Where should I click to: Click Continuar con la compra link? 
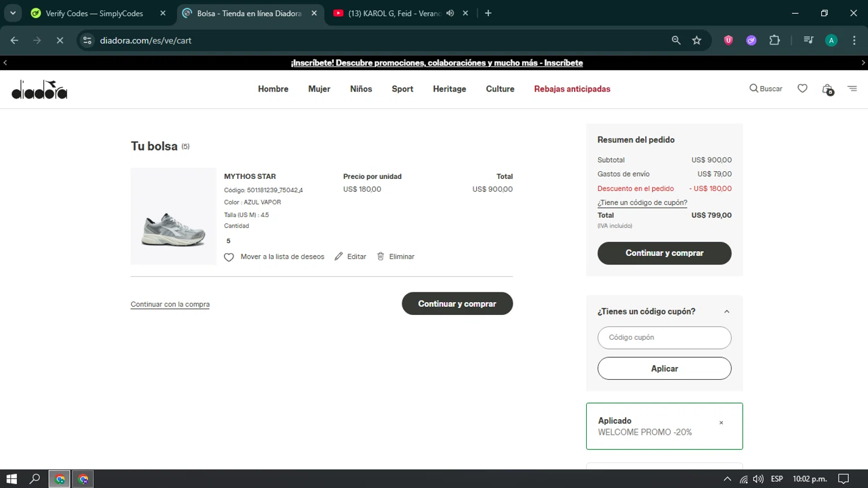pos(170,304)
